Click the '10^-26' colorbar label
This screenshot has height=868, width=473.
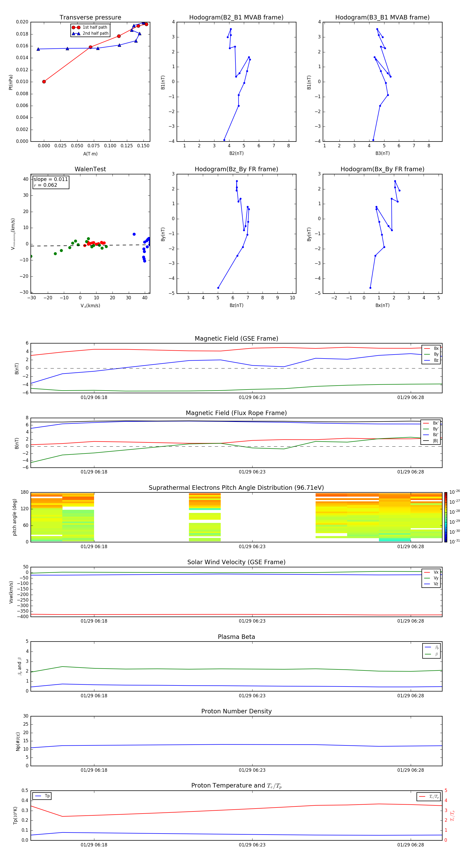click(455, 492)
